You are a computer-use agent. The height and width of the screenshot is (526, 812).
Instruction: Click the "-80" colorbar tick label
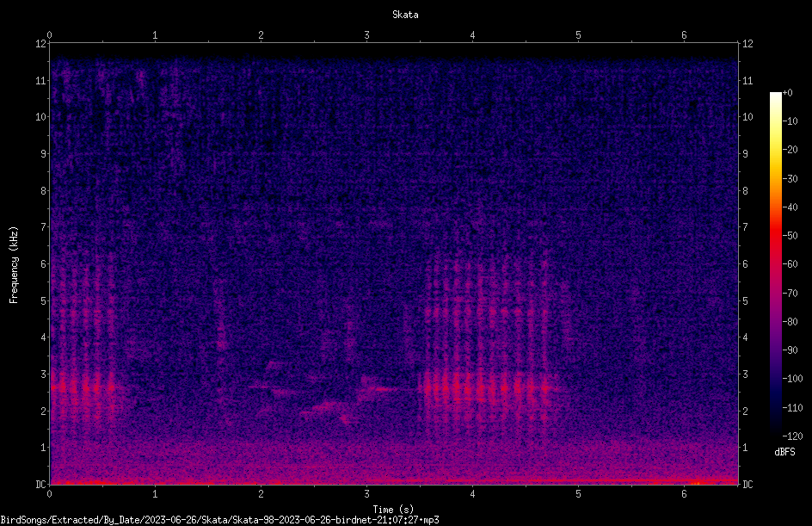click(790, 322)
